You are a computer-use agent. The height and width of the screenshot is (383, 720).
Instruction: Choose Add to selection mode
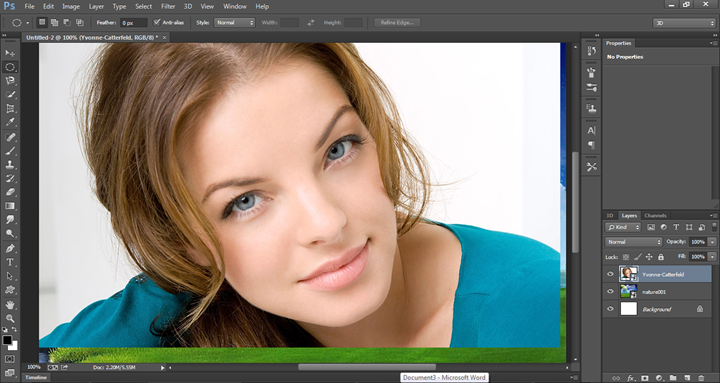tap(55, 22)
